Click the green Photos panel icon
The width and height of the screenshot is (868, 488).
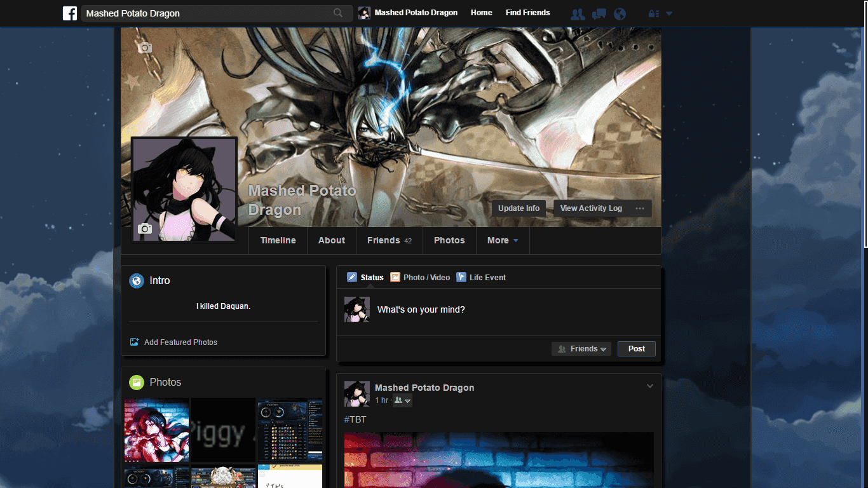click(x=137, y=383)
